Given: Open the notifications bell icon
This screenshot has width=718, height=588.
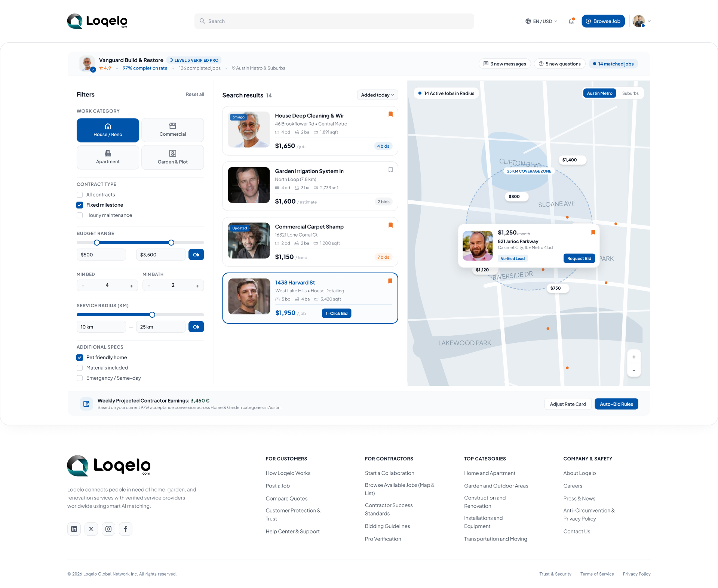Looking at the screenshot, I should tap(571, 21).
